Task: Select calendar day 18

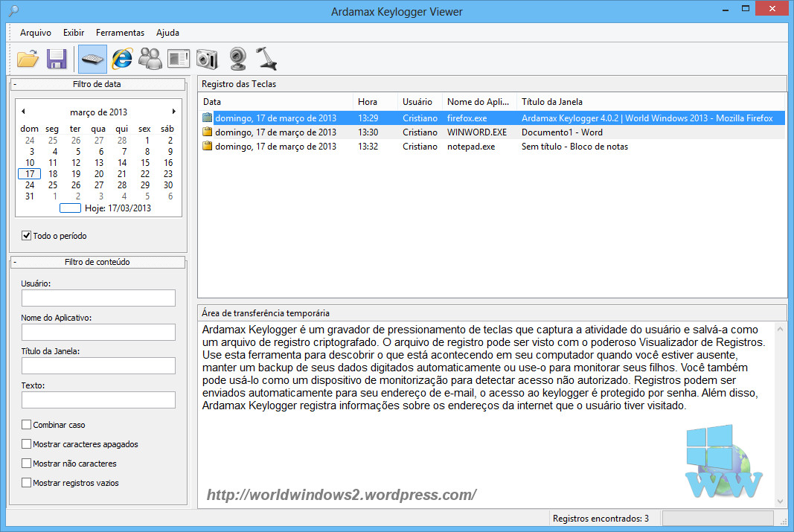Action: pos(53,174)
